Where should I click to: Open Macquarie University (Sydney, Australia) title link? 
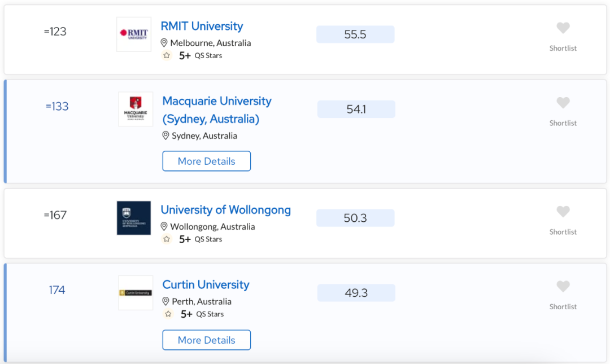(x=217, y=109)
